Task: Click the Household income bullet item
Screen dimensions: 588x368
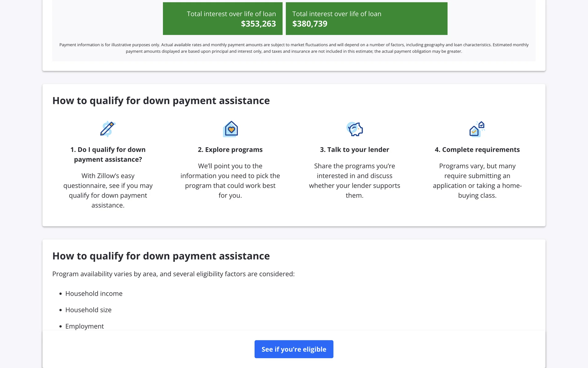Action: pos(94,293)
